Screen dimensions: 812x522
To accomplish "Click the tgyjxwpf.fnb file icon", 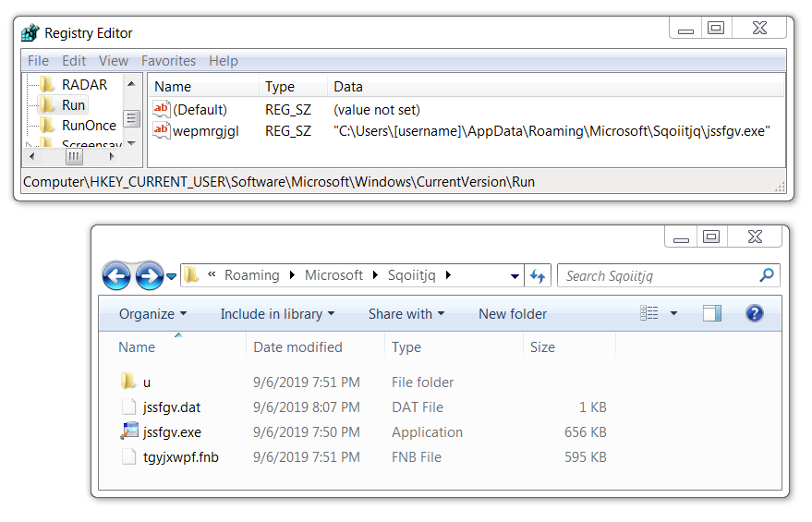I will pyautogui.click(x=129, y=456).
